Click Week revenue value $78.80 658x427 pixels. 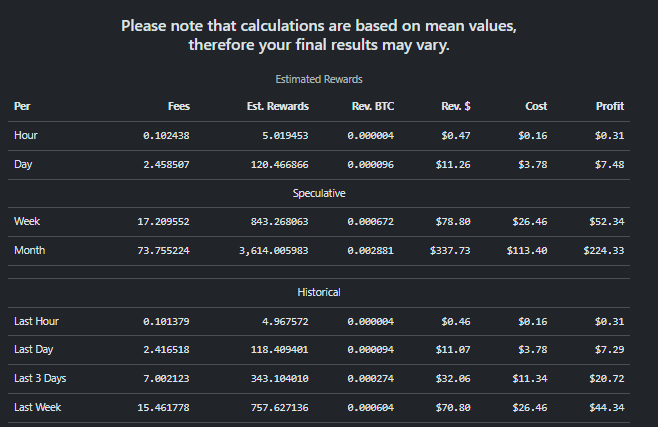tap(453, 221)
